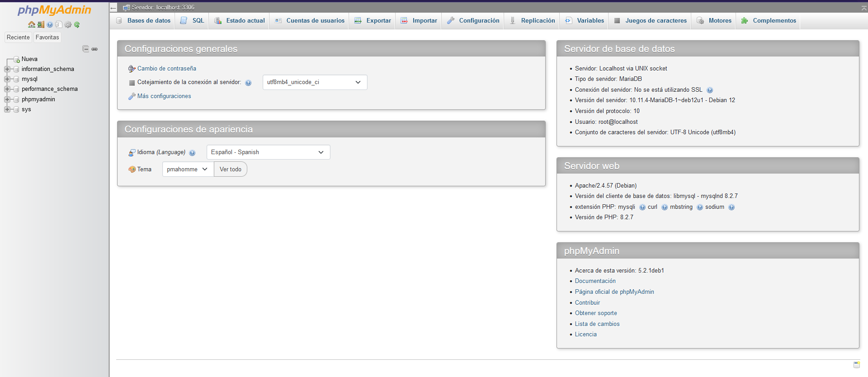Open the Juegos de caracteres tab
The width and height of the screenshot is (868, 377).
(650, 21)
